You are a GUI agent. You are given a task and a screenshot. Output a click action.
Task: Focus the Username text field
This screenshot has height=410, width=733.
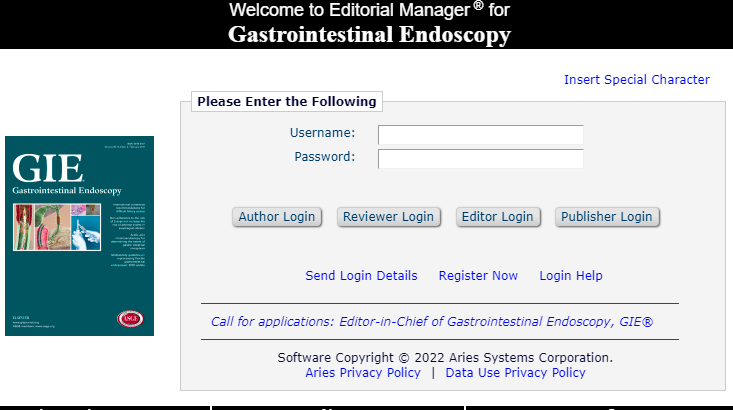(x=480, y=135)
